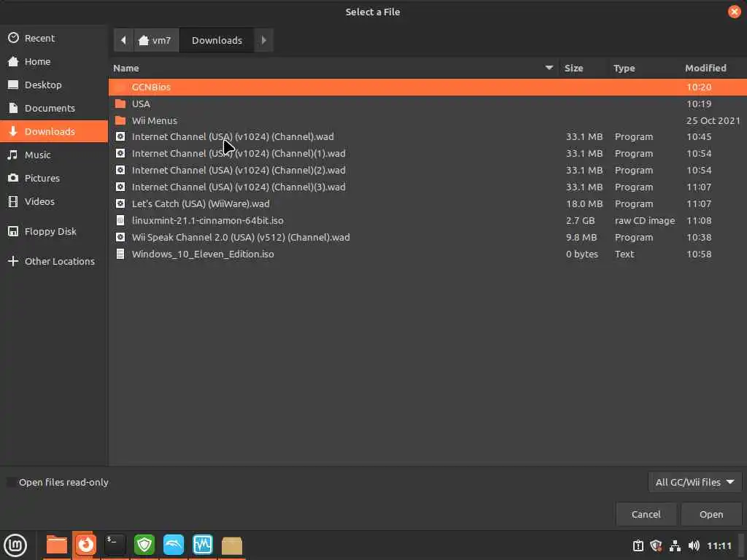
Task: Open Firefox from the taskbar
Action: tap(86, 545)
